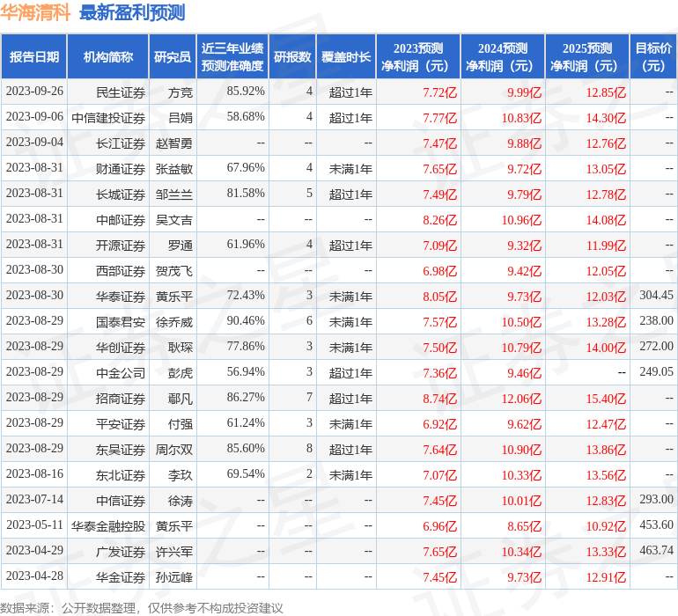
Task: Select the date cell 2023-09-26
Action: coord(34,92)
